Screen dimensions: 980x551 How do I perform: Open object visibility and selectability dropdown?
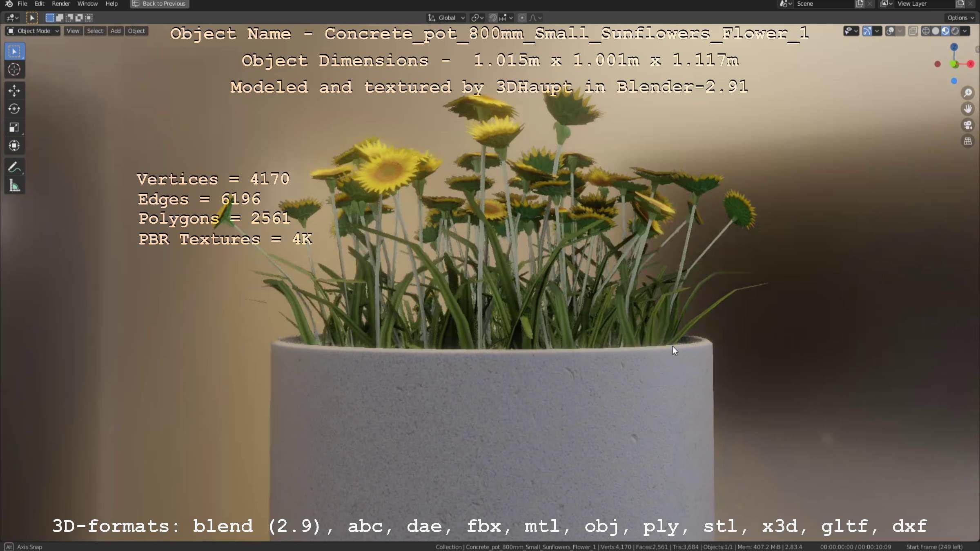[851, 31]
